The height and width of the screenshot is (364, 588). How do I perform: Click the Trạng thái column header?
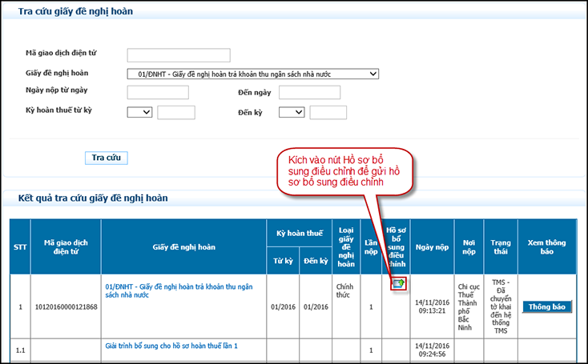(500, 247)
